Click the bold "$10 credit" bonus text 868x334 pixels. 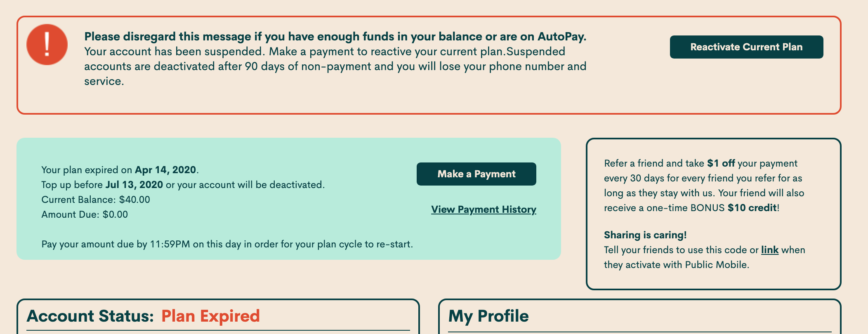point(752,208)
